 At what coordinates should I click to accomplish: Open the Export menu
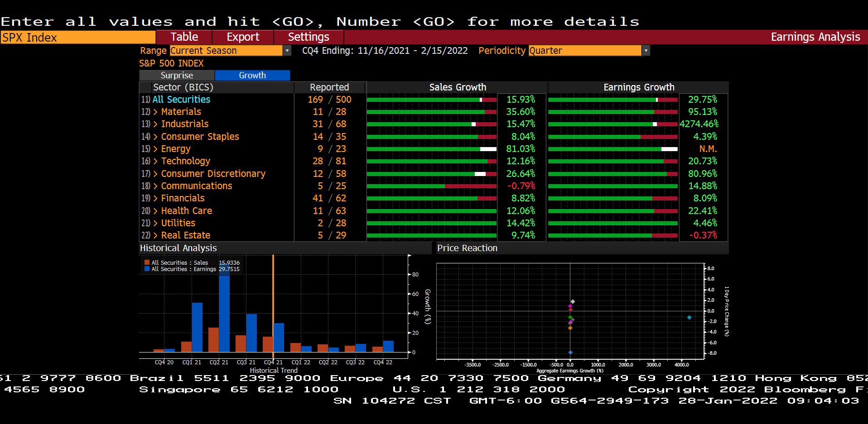pyautogui.click(x=243, y=37)
